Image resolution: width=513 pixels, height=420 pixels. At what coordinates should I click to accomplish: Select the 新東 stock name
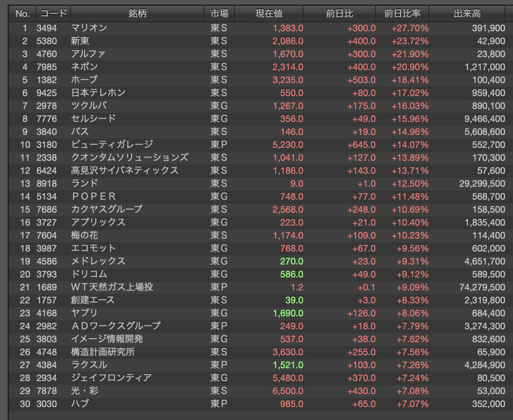[80, 41]
